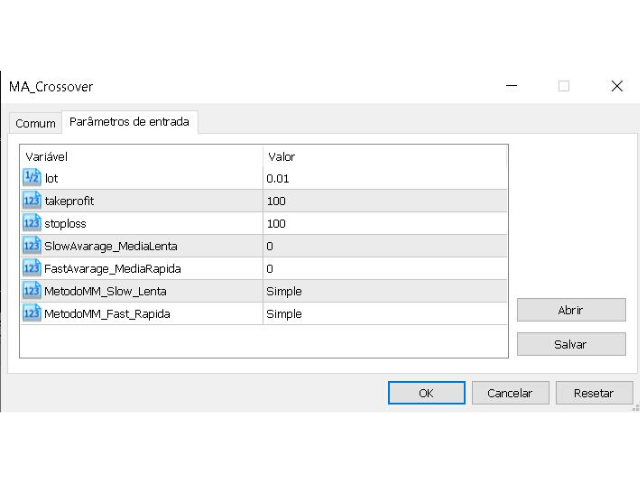Click the icon beside MetodoMM_Slow_Lenta

coord(32,291)
